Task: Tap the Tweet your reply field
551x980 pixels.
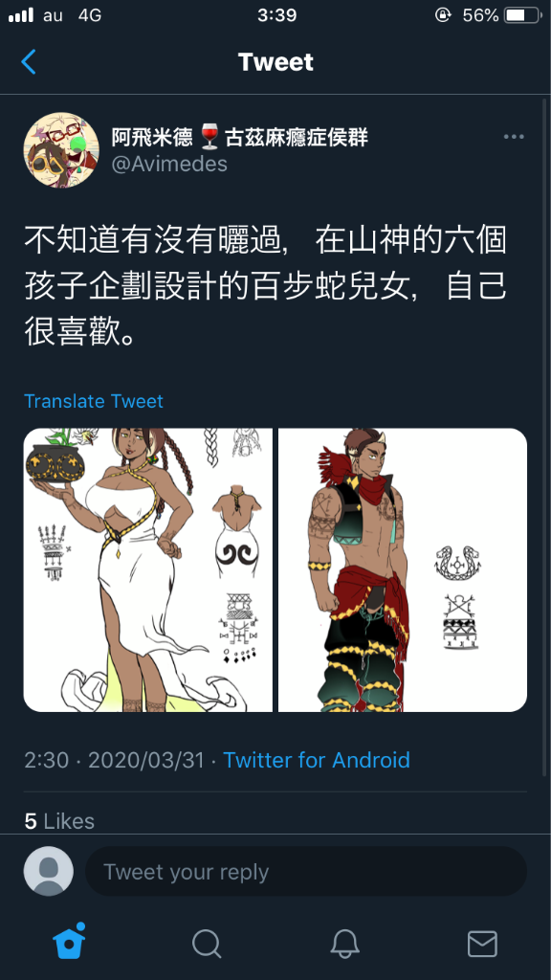Action: point(306,871)
